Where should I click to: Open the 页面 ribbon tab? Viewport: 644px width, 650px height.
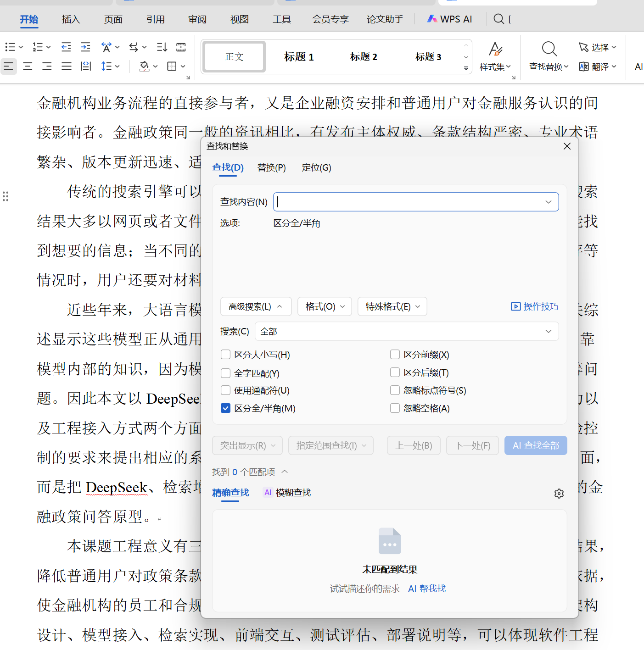pyautogui.click(x=113, y=19)
